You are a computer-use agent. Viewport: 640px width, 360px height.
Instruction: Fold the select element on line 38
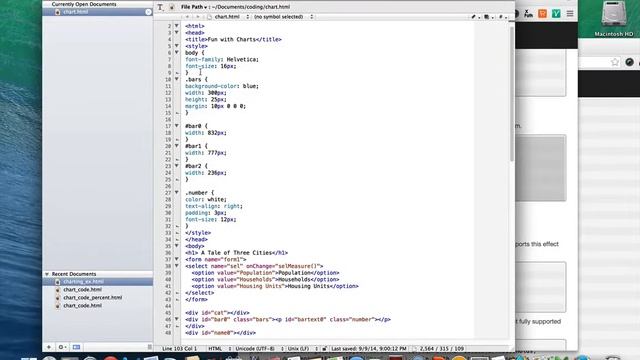point(177,266)
